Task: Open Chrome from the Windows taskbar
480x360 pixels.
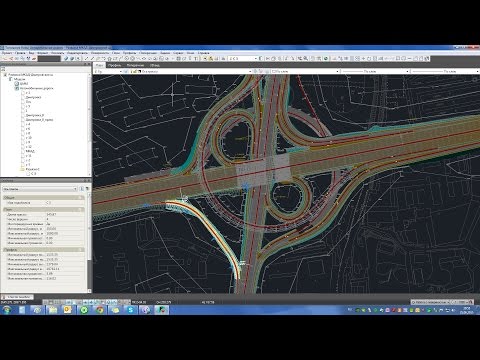Action: [x=100, y=310]
